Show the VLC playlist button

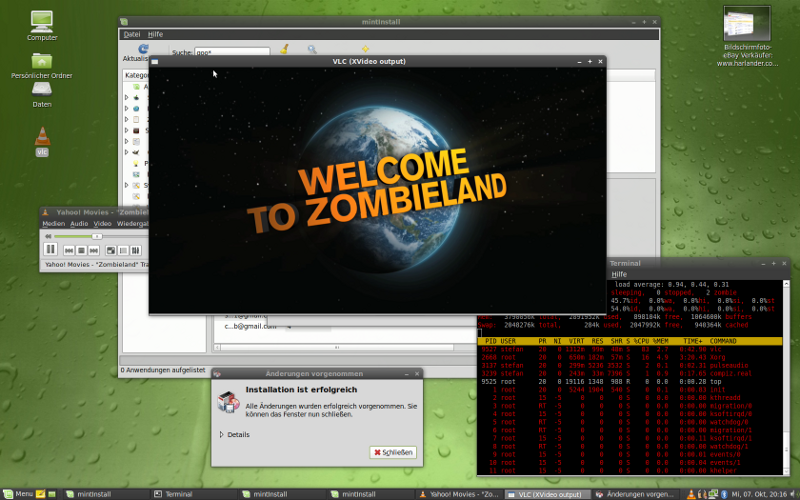(x=123, y=250)
